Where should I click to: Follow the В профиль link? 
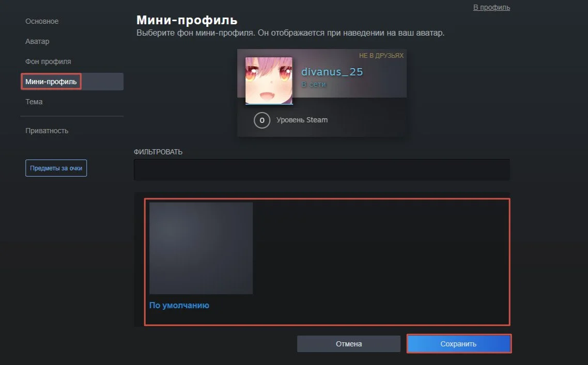[491, 8]
